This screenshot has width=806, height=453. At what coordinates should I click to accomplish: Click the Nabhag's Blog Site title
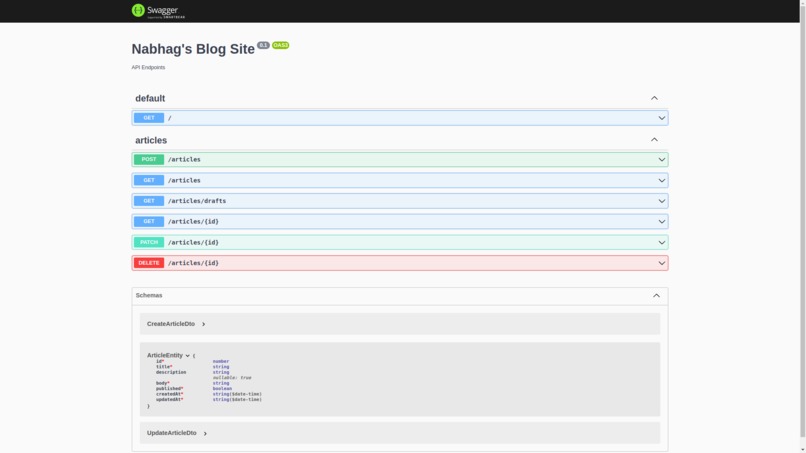193,49
